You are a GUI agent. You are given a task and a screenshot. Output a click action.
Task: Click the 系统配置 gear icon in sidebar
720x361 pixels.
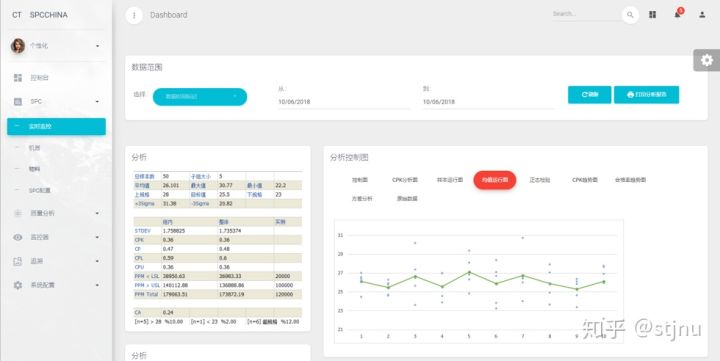pyautogui.click(x=17, y=285)
